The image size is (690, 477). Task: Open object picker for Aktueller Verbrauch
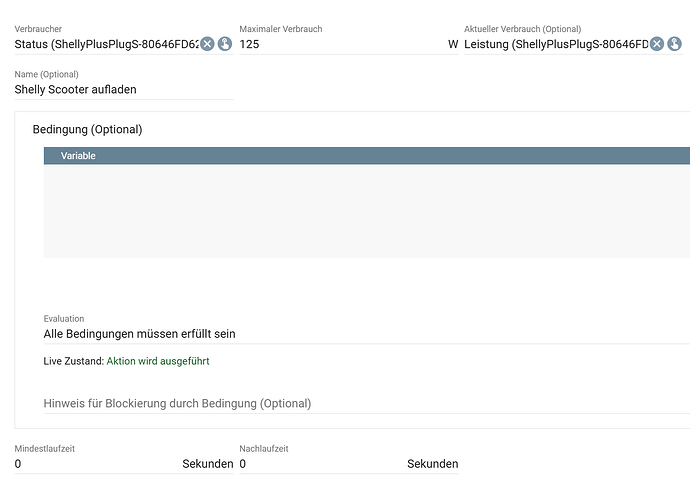[x=675, y=44]
